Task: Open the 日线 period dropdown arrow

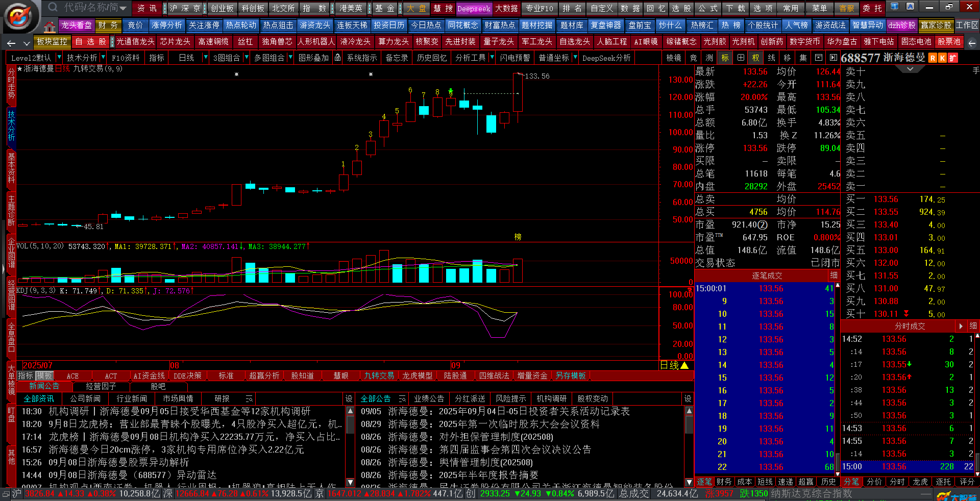Action: pyautogui.click(x=206, y=58)
